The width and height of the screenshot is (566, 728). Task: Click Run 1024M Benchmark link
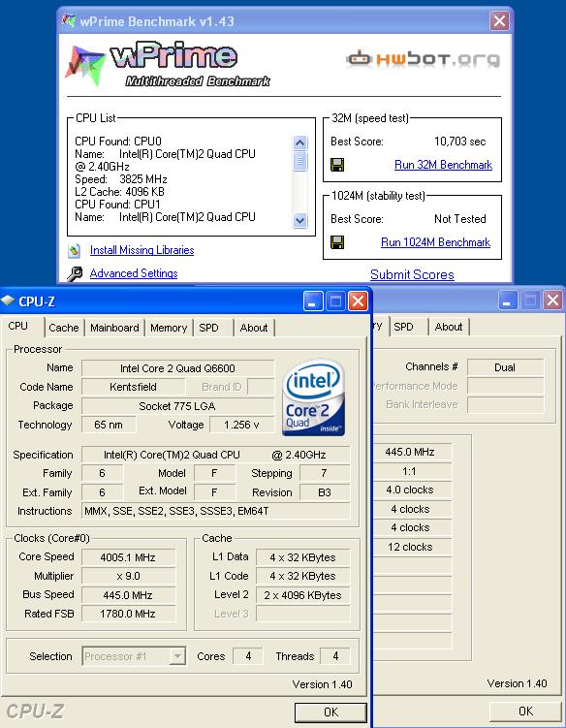(435, 242)
